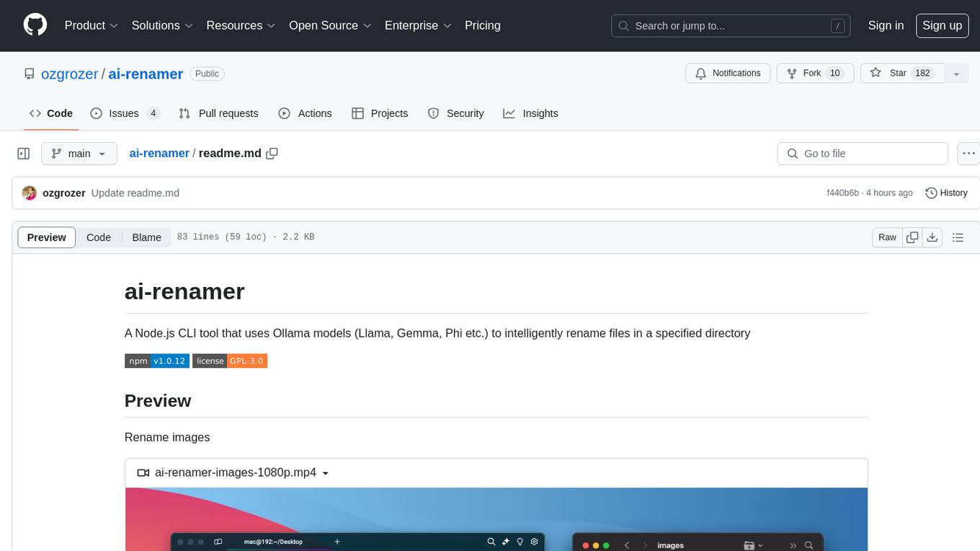Switch to the Security tab
The width and height of the screenshot is (980, 551).
point(455,113)
